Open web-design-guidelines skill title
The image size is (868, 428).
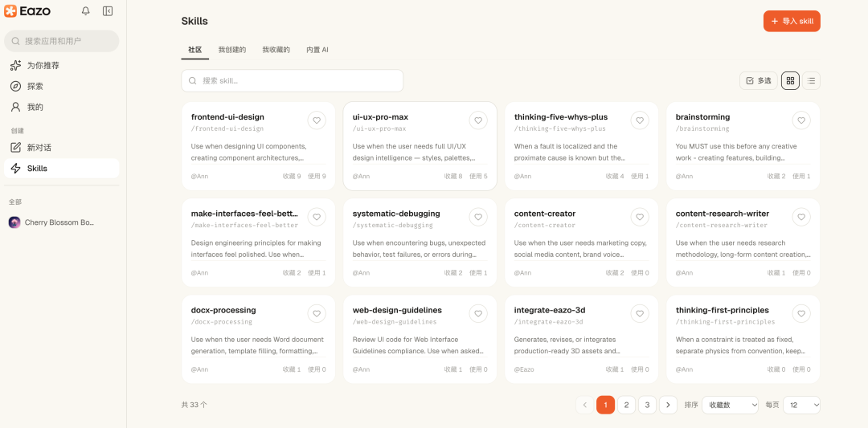(398, 310)
